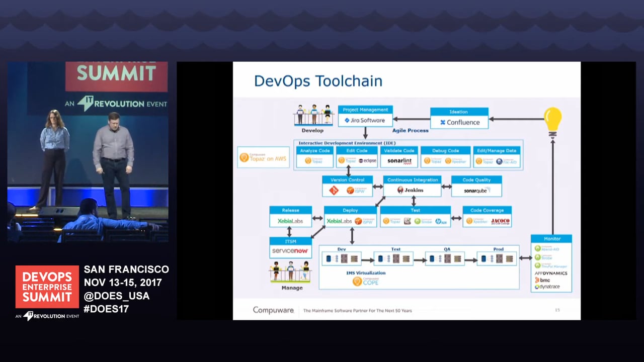Click the DevOps Enterprise Summit red badge
This screenshot has height=362, width=644.
click(47, 287)
